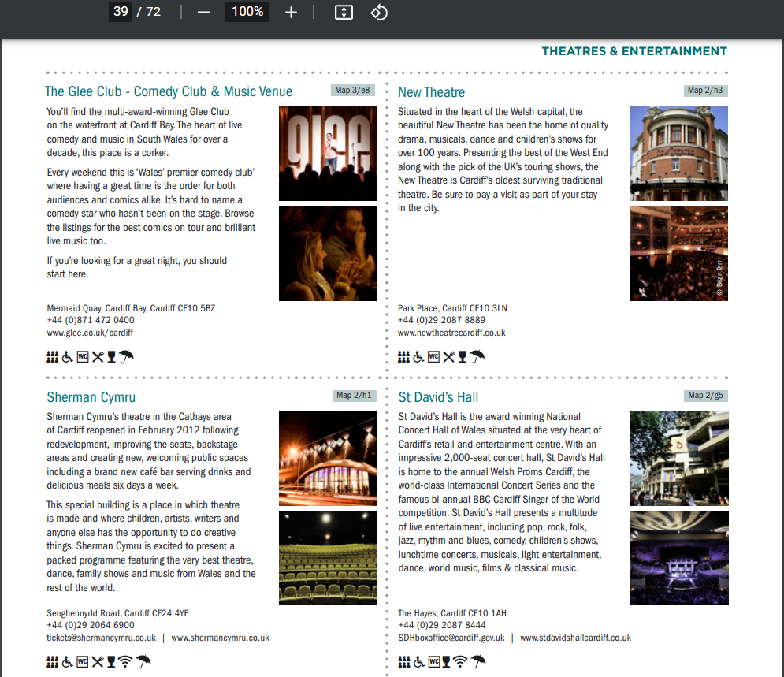Click Glee Club restaurant cutlery icon
Screen dimensions: 784x677
(x=98, y=356)
